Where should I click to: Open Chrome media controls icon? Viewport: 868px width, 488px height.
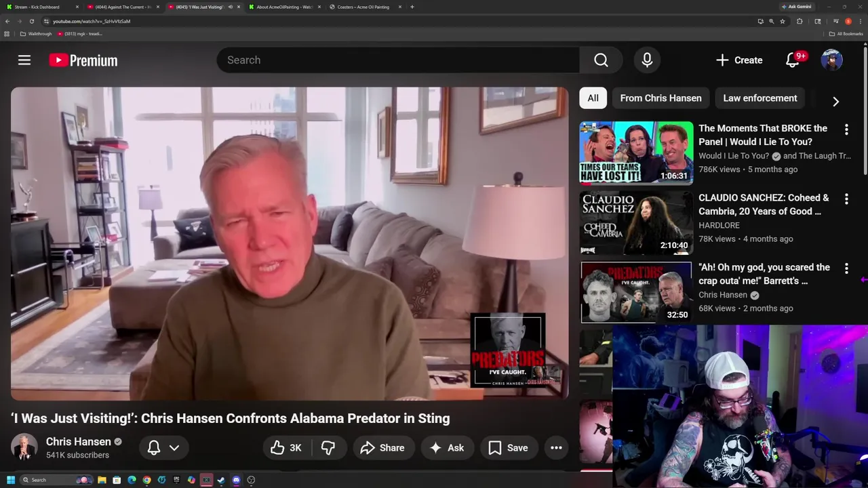pyautogui.click(x=836, y=21)
